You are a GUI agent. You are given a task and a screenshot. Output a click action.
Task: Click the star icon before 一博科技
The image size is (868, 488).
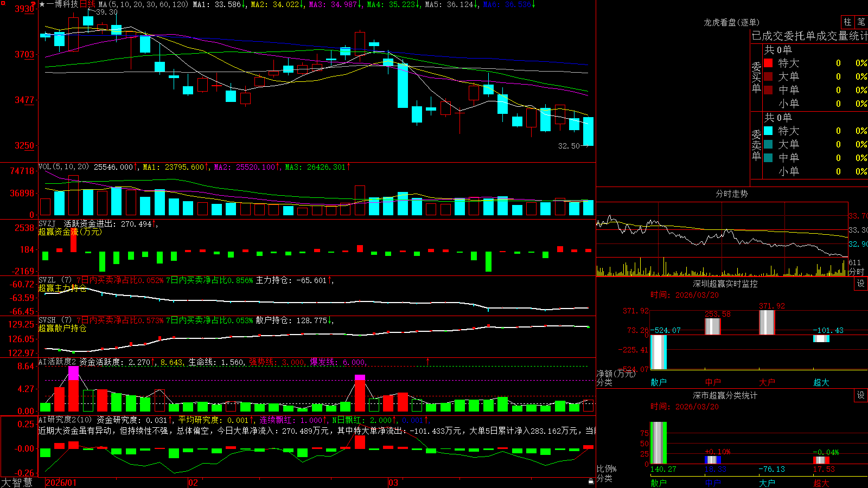(42, 4)
